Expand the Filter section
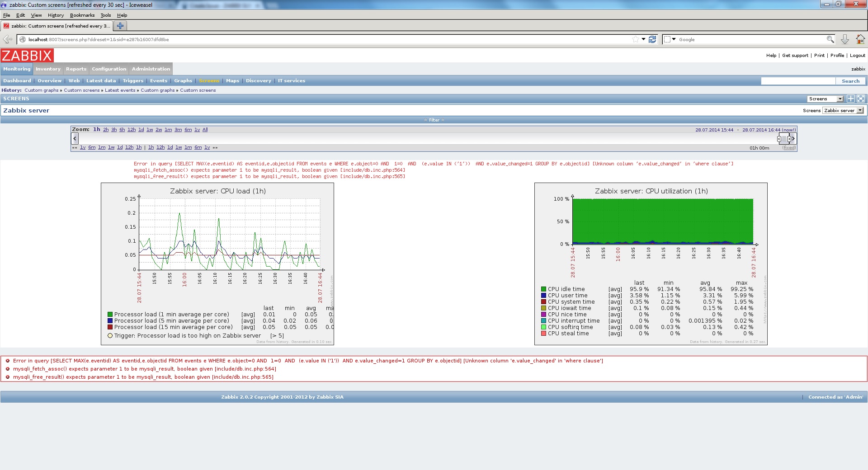 (434, 120)
